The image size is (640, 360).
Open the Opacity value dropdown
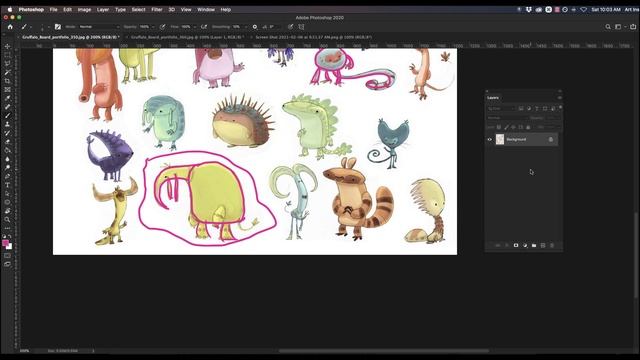click(153, 27)
